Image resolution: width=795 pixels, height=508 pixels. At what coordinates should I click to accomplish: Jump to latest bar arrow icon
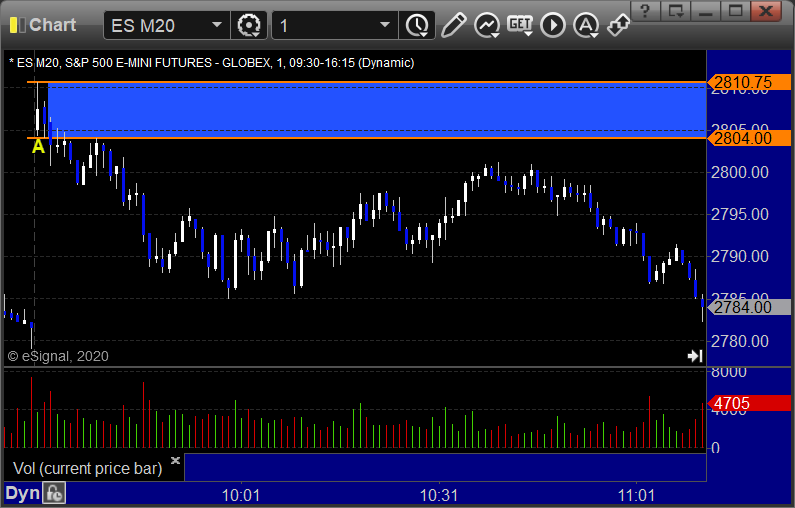coord(695,356)
